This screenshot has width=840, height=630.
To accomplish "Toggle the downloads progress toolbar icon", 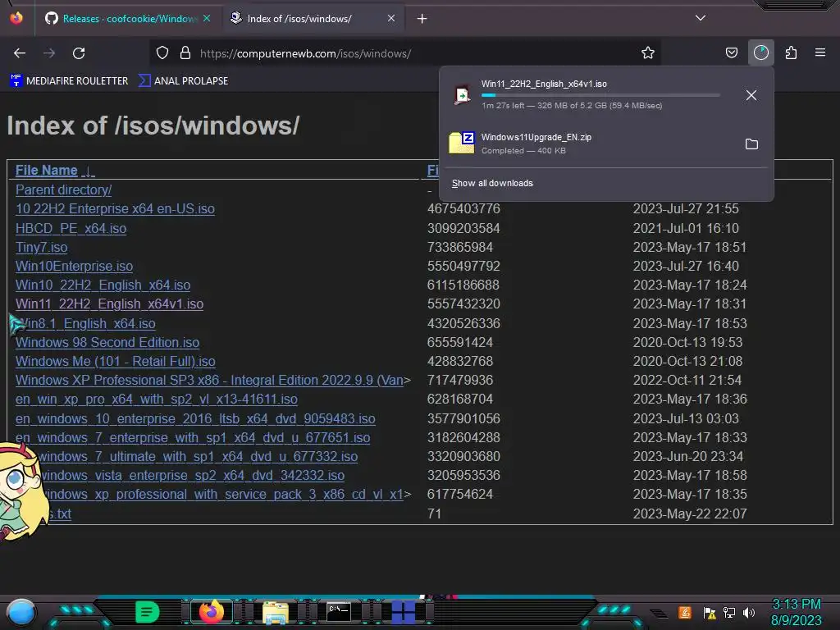I will [x=760, y=53].
